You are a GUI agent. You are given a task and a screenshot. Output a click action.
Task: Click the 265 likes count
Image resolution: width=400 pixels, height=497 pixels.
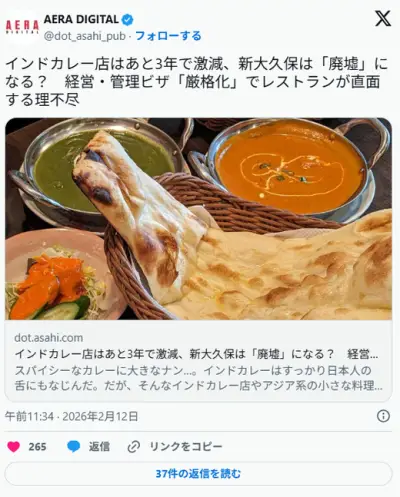[37, 447]
